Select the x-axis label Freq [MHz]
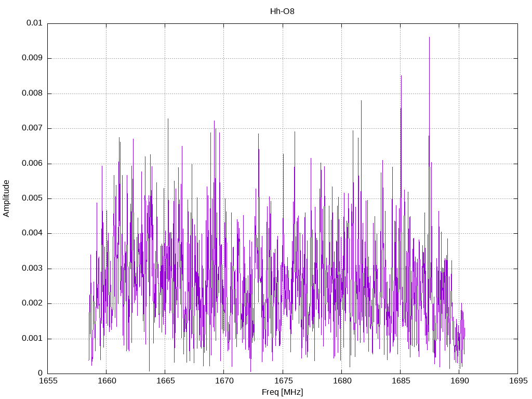Screen dimensions: 532x399 [282, 392]
